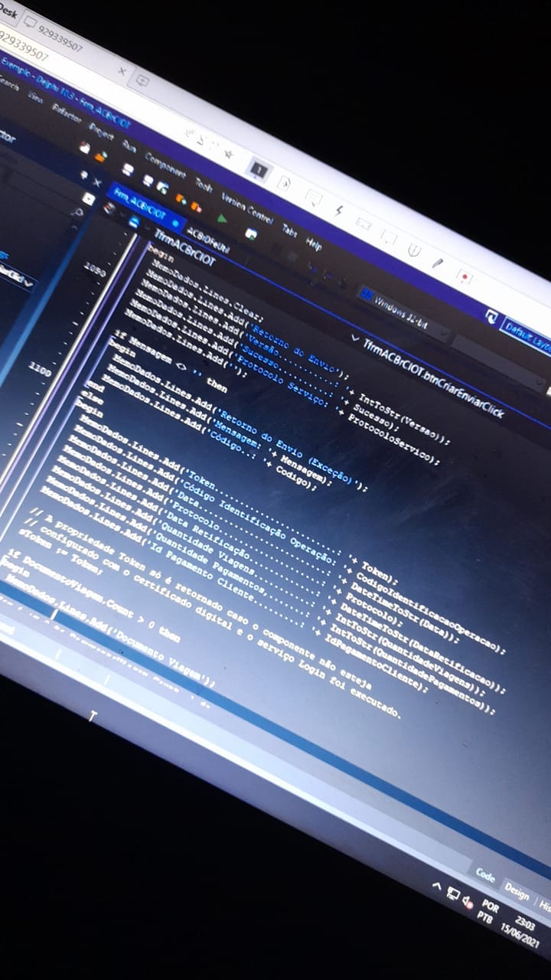
Task: Show hidden system tray icons chevron
Action: (x=437, y=887)
